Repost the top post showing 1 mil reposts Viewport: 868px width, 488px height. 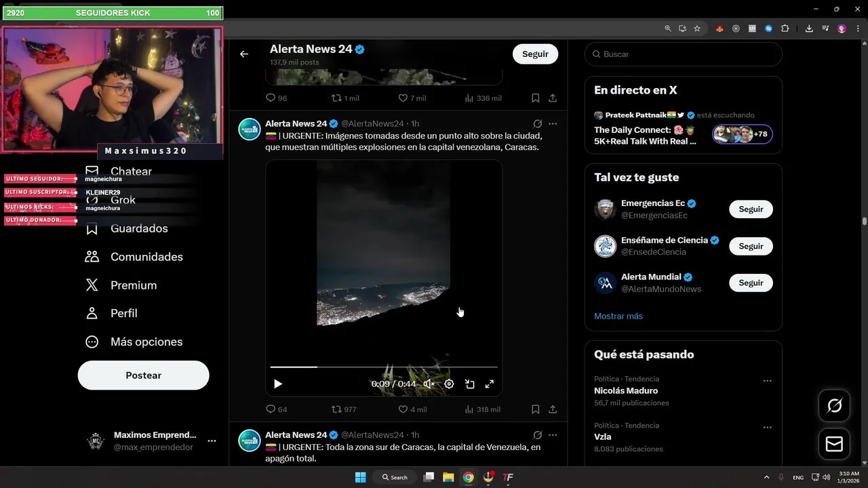pos(344,98)
